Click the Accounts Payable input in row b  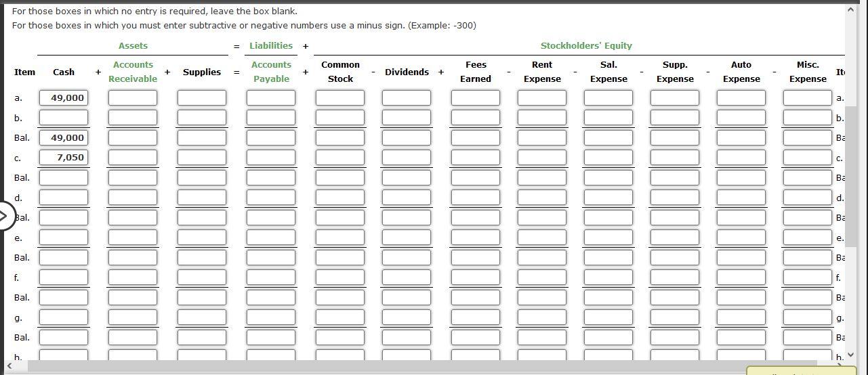(271, 118)
